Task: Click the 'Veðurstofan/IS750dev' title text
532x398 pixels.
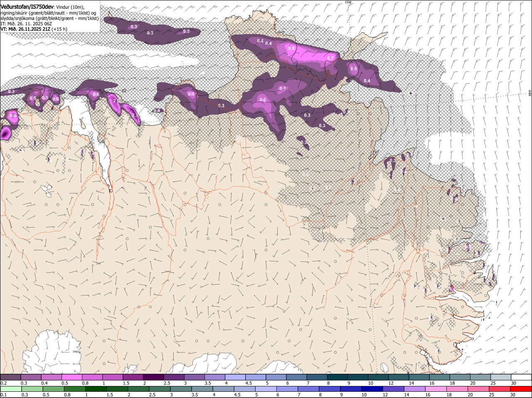Action: (x=27, y=7)
